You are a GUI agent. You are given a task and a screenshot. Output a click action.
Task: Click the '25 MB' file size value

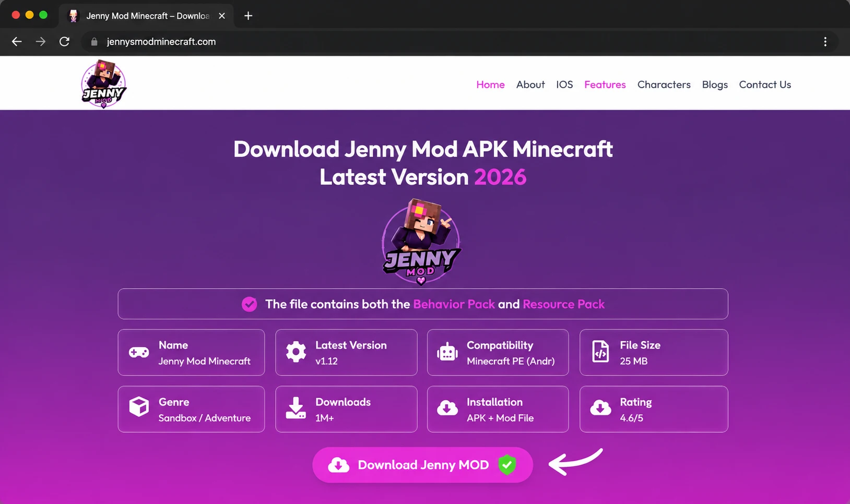pos(634,361)
